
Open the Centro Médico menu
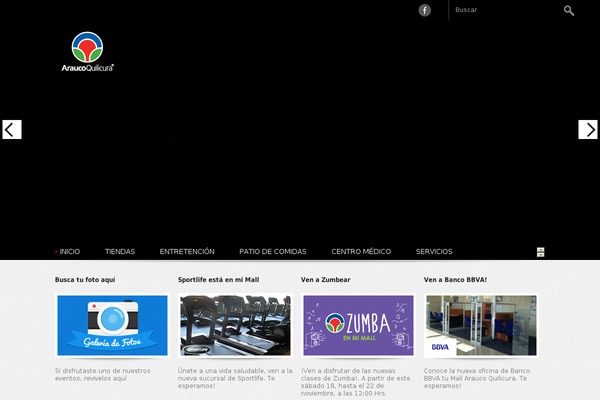[361, 252]
